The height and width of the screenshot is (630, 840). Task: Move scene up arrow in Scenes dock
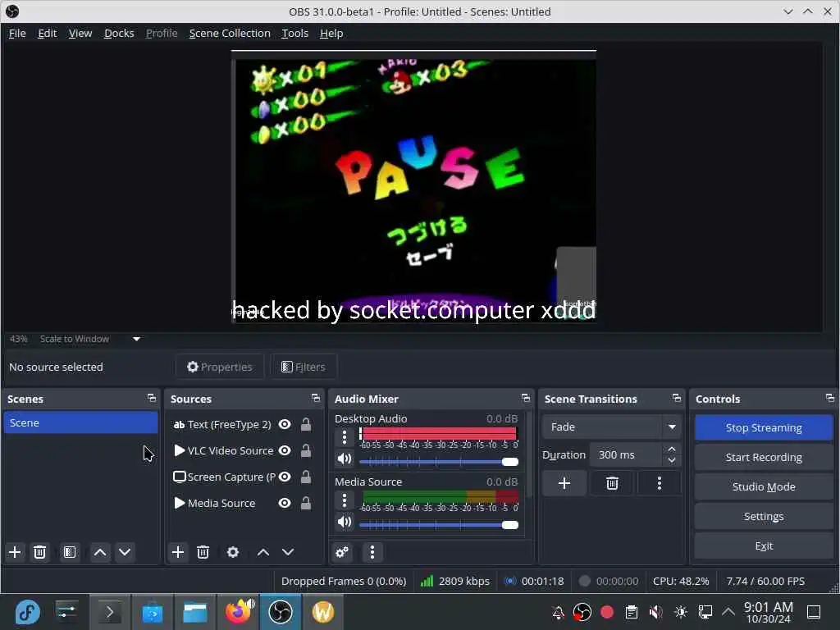pos(100,552)
